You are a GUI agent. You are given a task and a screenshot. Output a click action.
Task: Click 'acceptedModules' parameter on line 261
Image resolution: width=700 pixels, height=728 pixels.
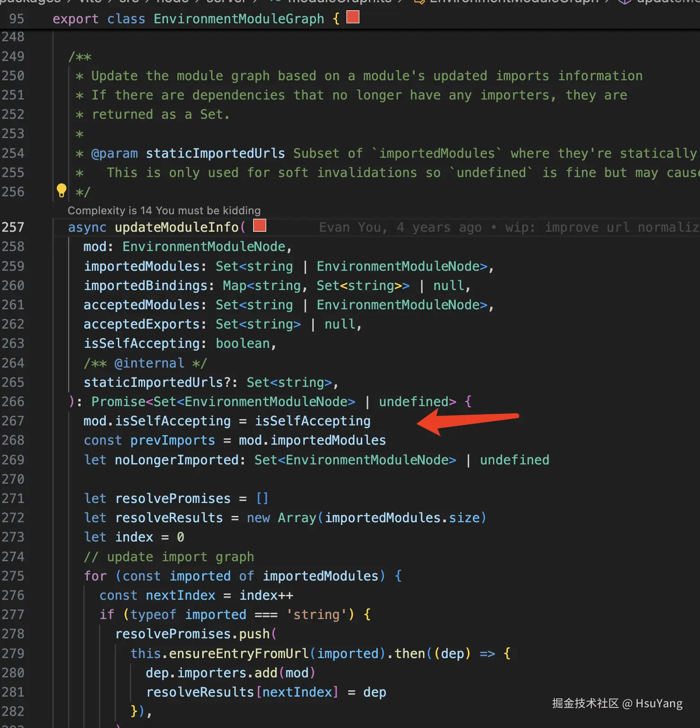click(142, 305)
